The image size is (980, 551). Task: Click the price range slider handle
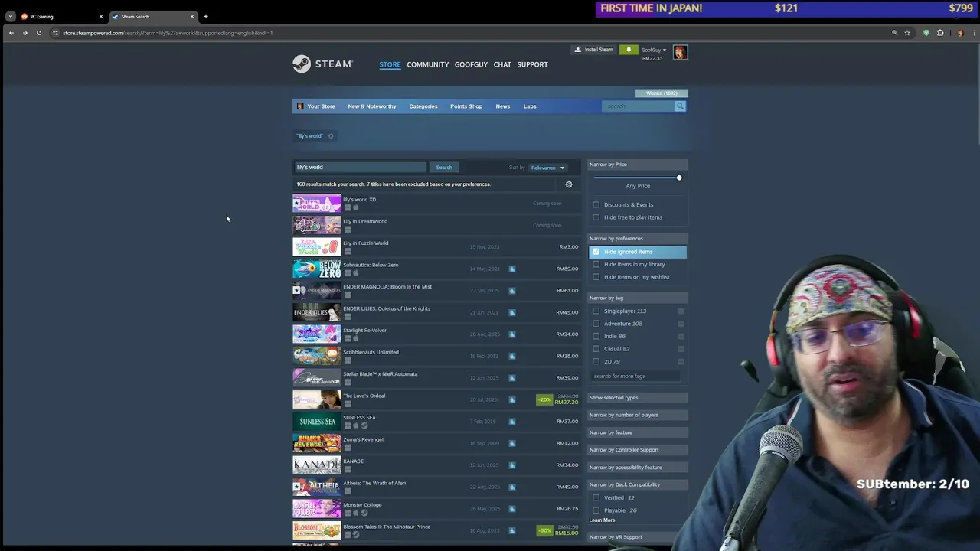click(x=678, y=178)
